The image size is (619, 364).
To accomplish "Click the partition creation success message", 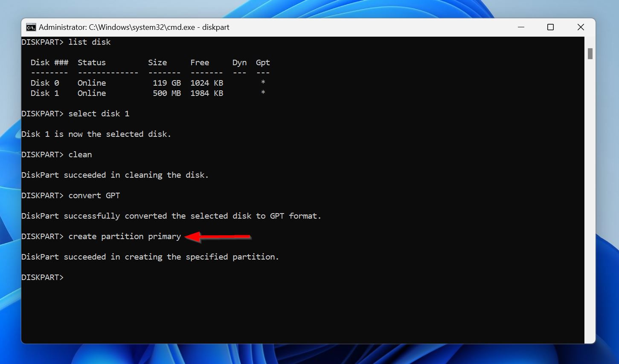I will [x=150, y=257].
